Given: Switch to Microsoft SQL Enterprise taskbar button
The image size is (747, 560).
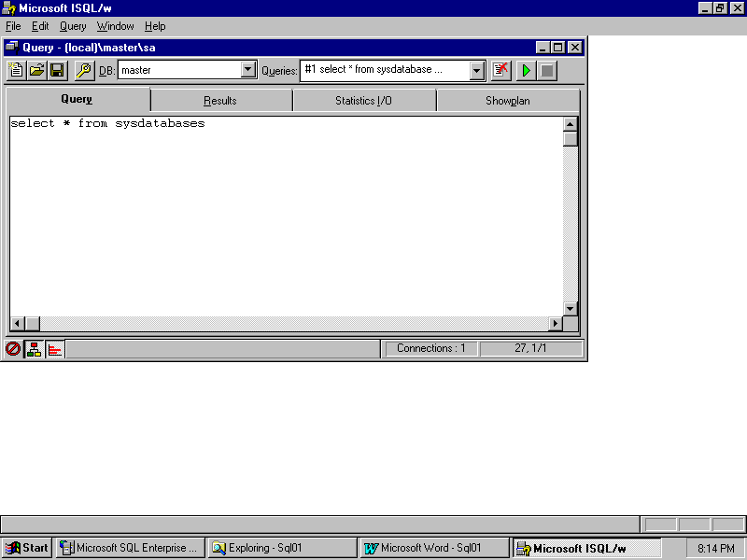Looking at the screenshot, I should click(x=130, y=549).
